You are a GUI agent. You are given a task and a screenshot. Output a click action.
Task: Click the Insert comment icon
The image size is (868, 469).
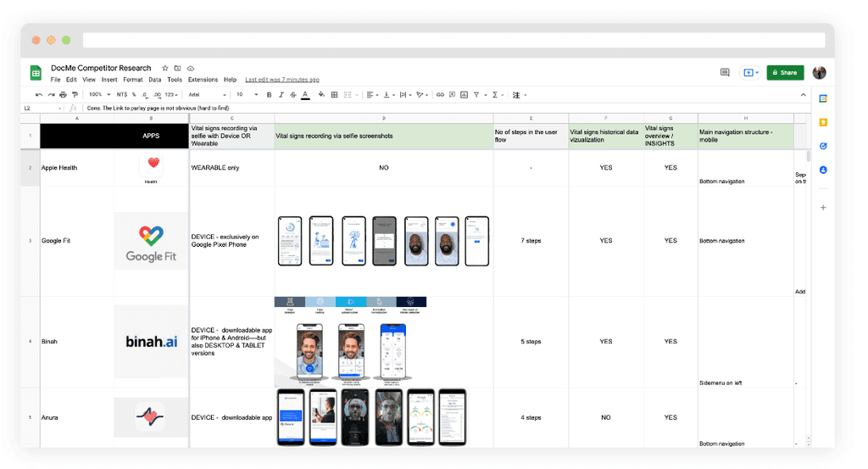[453, 95]
